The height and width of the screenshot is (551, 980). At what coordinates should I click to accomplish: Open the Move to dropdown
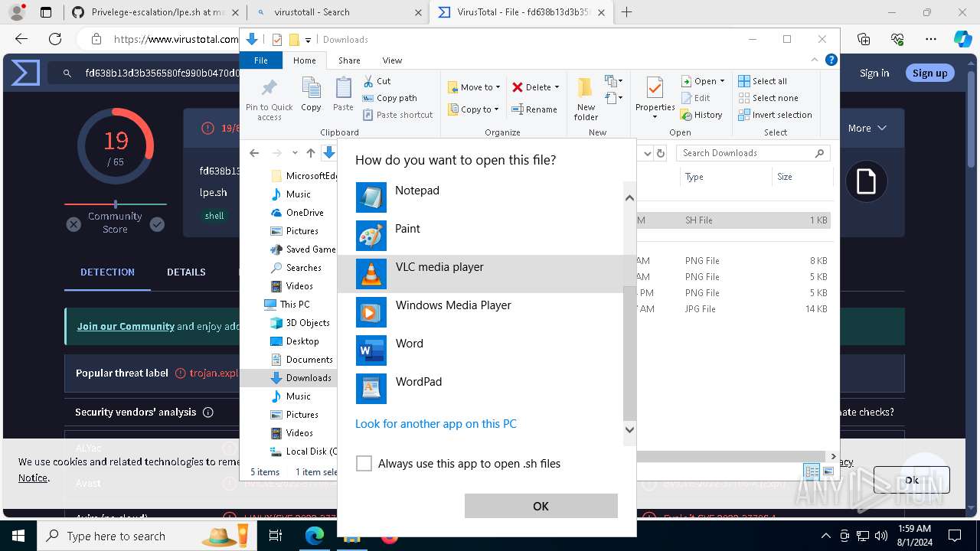click(x=474, y=87)
